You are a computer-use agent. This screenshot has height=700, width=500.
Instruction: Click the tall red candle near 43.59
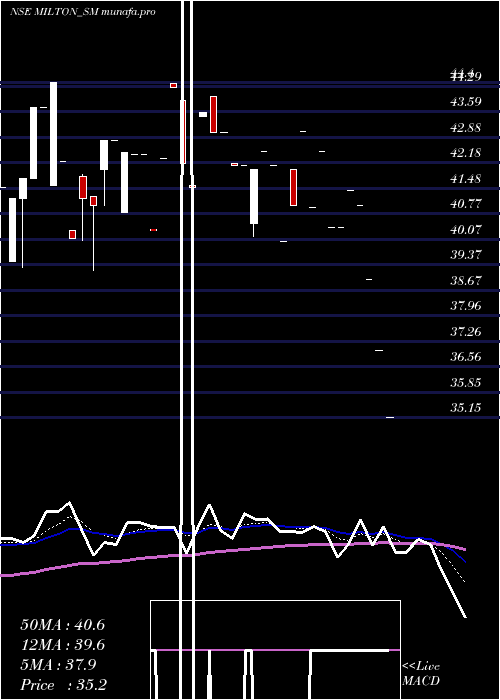click(213, 114)
